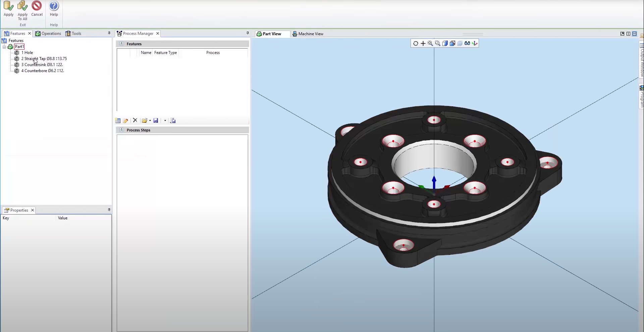Open Help from the ribbon
The height and width of the screenshot is (332, 644).
point(54,9)
